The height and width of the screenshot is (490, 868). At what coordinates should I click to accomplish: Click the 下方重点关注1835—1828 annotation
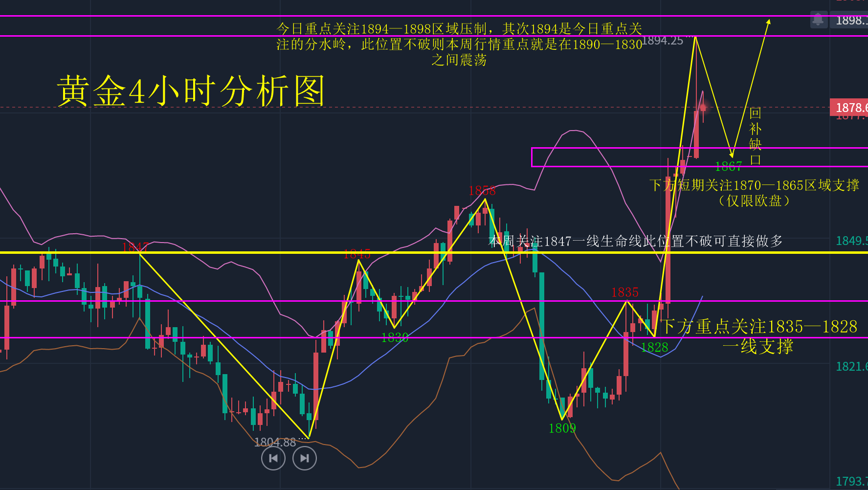[759, 336]
